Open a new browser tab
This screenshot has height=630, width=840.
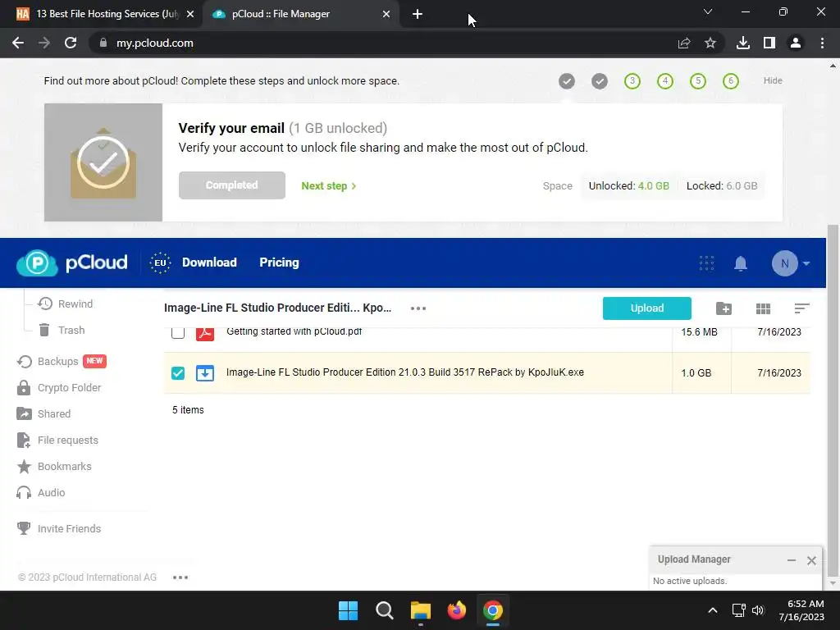pyautogui.click(x=418, y=15)
